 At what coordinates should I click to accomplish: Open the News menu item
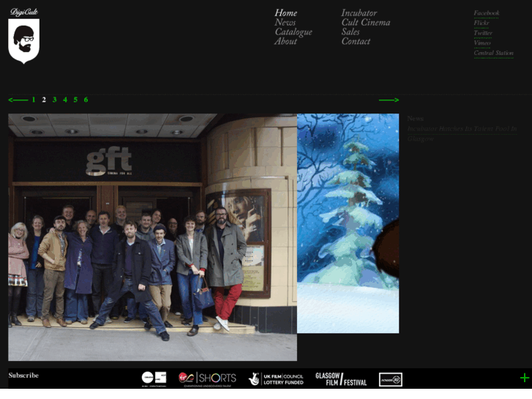pos(285,23)
